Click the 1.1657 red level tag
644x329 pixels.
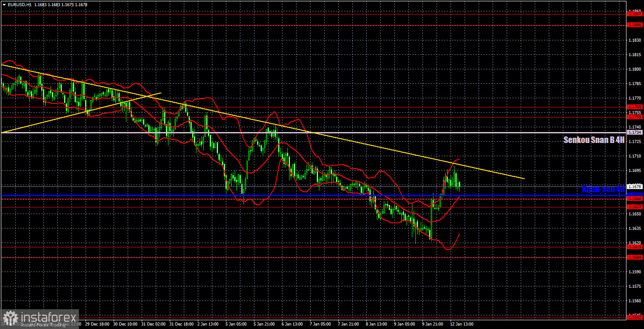(635, 207)
